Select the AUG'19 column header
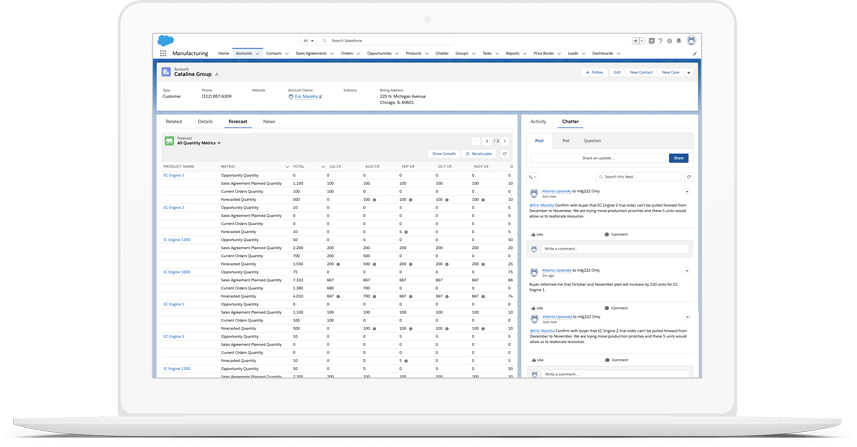This screenshot has height=447, width=857. click(372, 167)
